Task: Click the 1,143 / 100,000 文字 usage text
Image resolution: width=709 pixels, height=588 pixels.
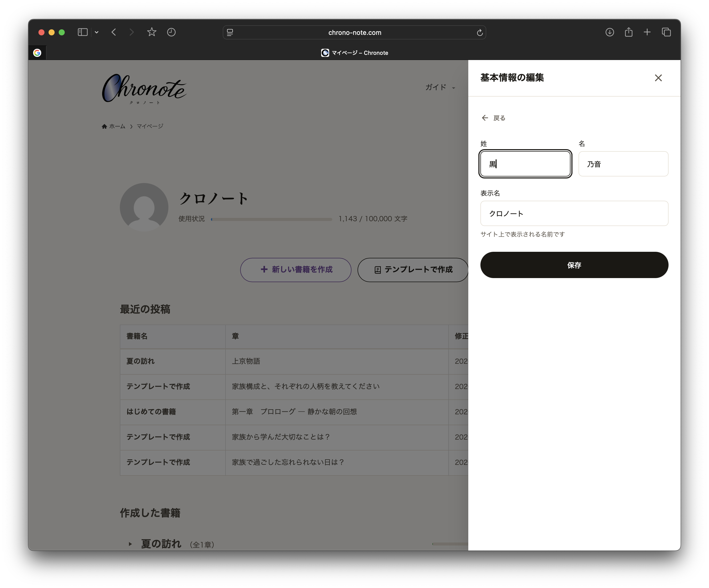Action: coord(373,219)
